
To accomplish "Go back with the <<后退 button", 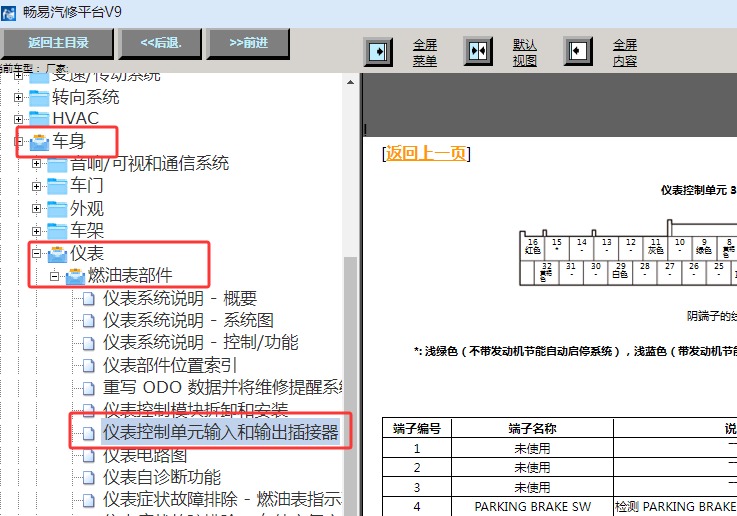I will coord(161,43).
